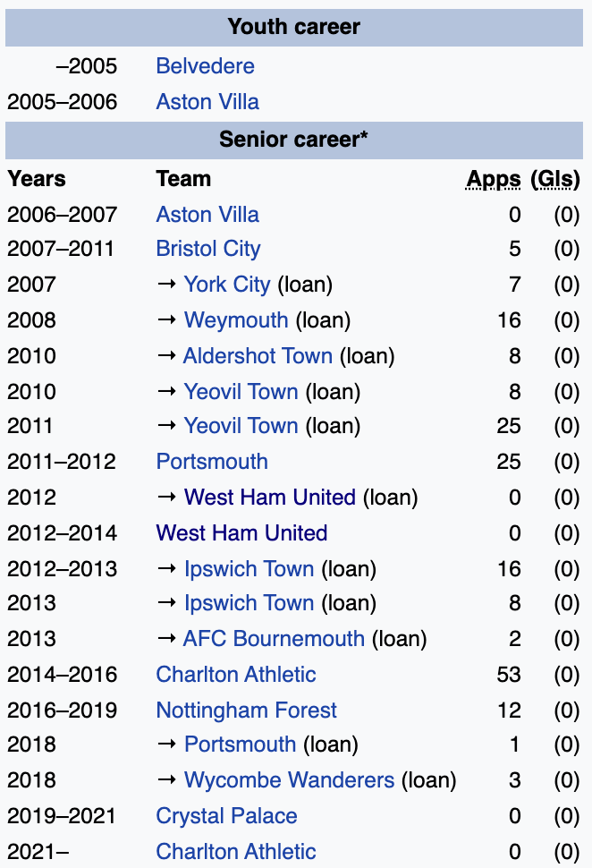
Task: Select Ipswich Town loan link for 2012–2013
Action: 249,569
